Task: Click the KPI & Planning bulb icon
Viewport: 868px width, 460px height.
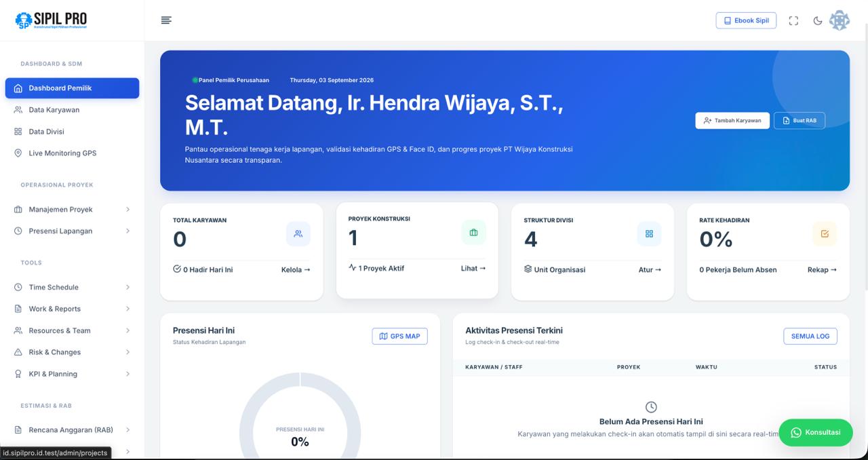Action: (x=18, y=375)
